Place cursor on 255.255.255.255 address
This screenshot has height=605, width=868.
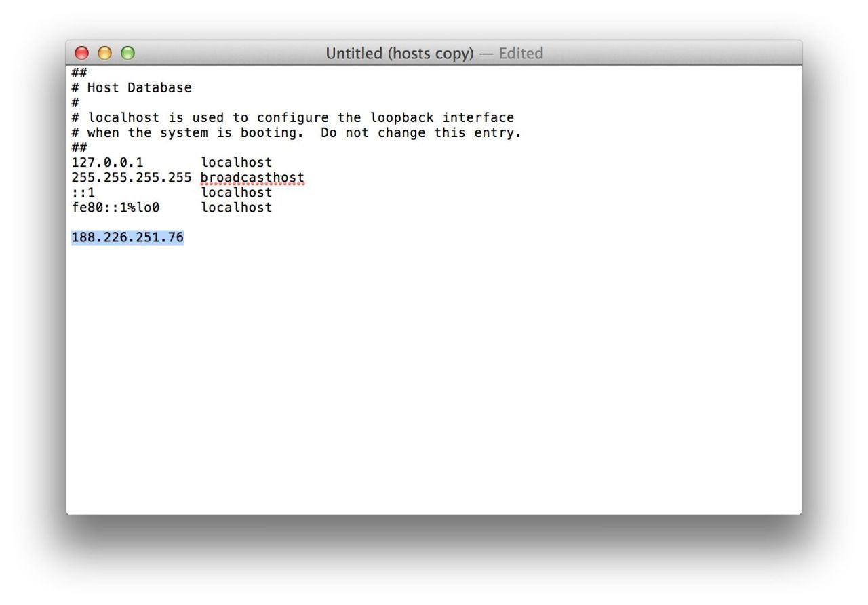click(x=132, y=178)
